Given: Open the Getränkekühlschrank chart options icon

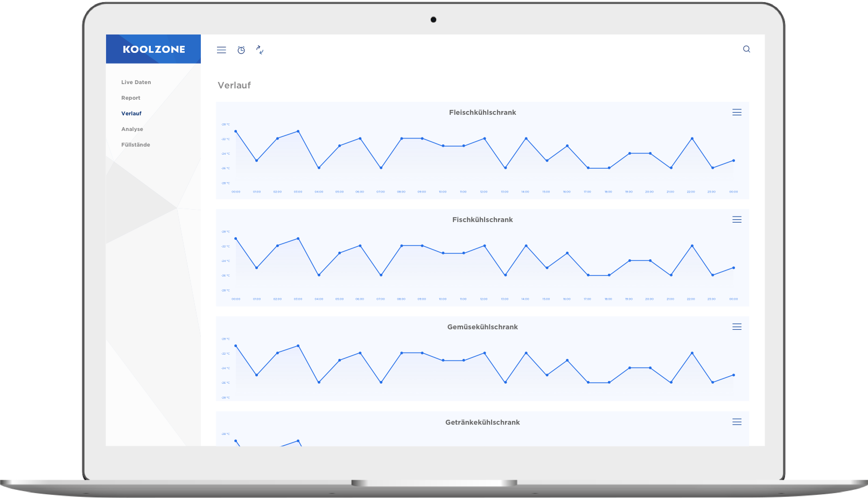Looking at the screenshot, I should (x=737, y=422).
